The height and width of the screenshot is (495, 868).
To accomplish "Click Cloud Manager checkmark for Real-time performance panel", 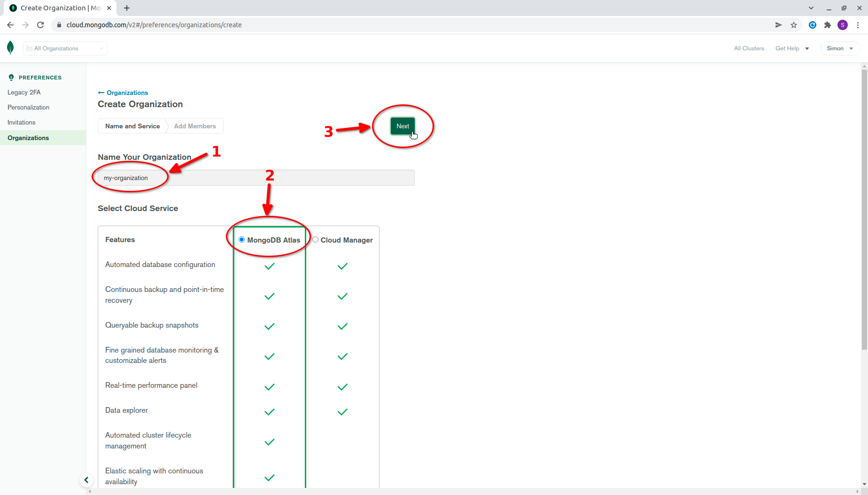I will (x=343, y=387).
